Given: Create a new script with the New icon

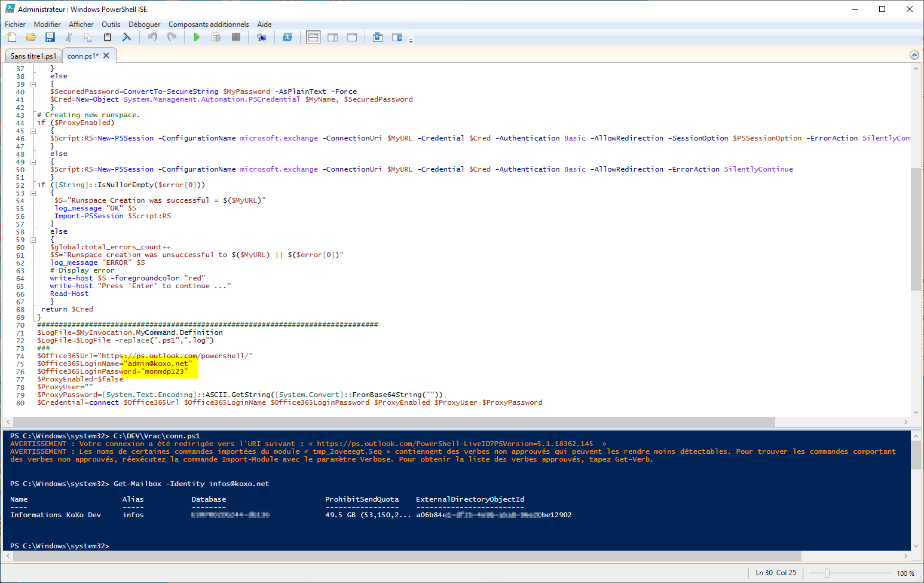Looking at the screenshot, I should (12, 37).
